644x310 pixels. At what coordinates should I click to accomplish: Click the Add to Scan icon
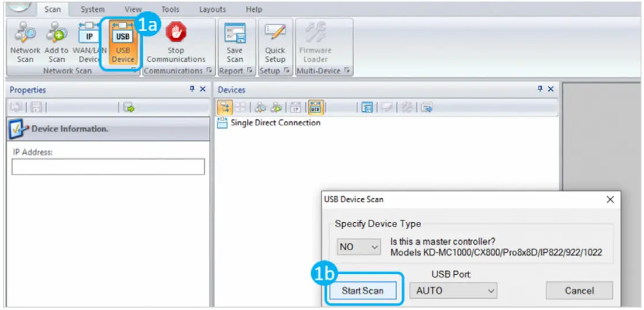(x=57, y=43)
